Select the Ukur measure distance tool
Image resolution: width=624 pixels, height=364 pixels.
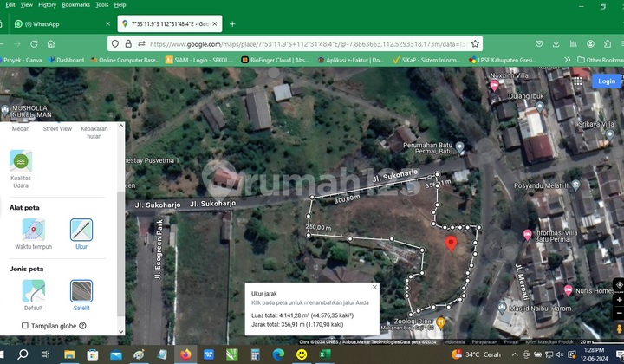tap(81, 230)
